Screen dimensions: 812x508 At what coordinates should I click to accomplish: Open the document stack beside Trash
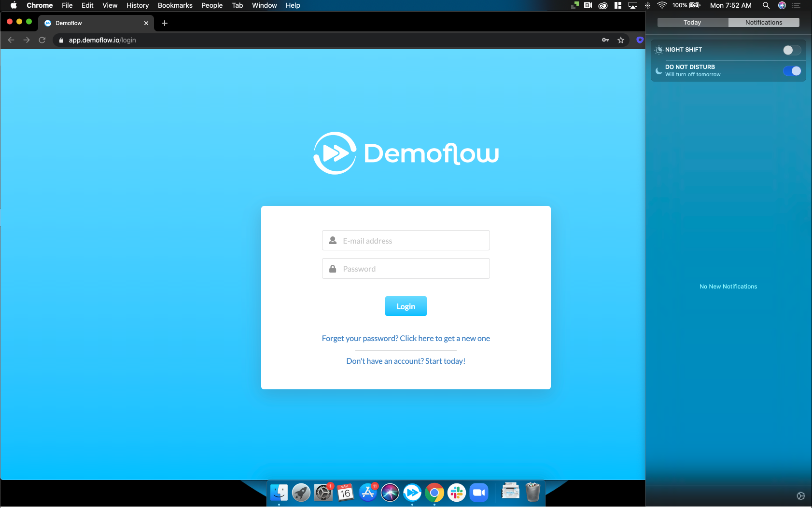pos(510,491)
